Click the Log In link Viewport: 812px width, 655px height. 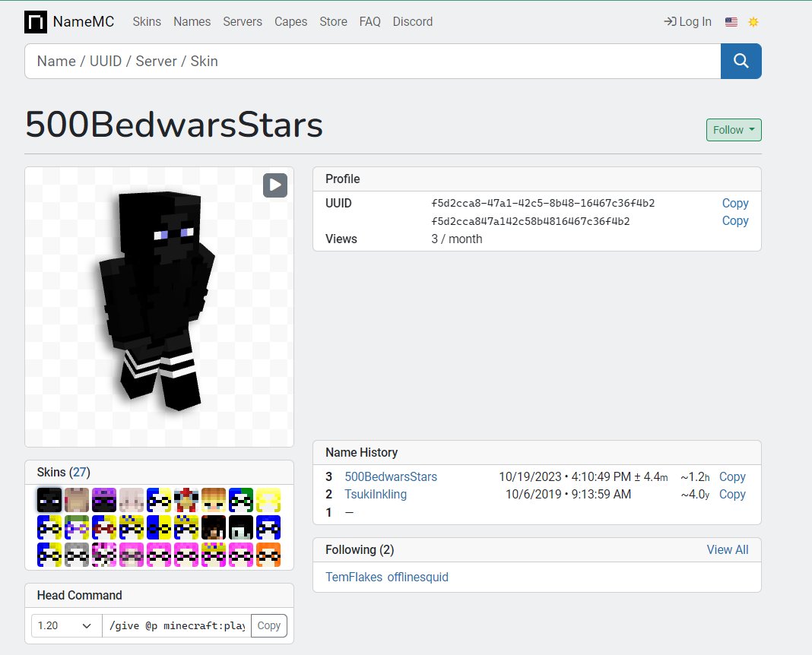(688, 22)
